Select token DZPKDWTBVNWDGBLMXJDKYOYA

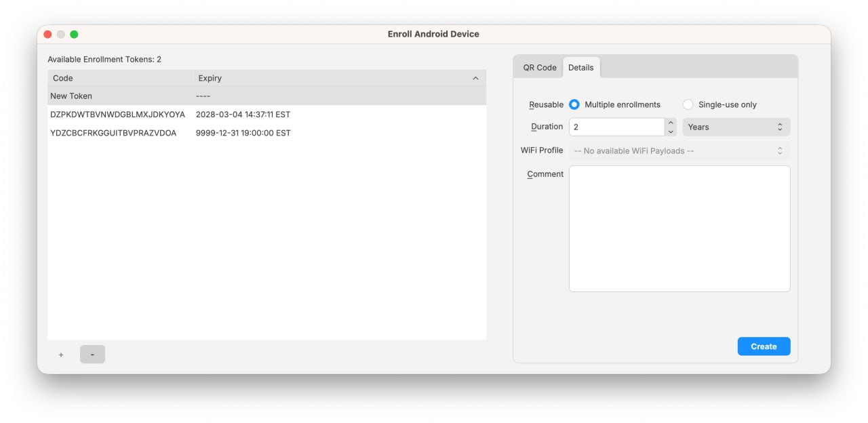tap(117, 115)
